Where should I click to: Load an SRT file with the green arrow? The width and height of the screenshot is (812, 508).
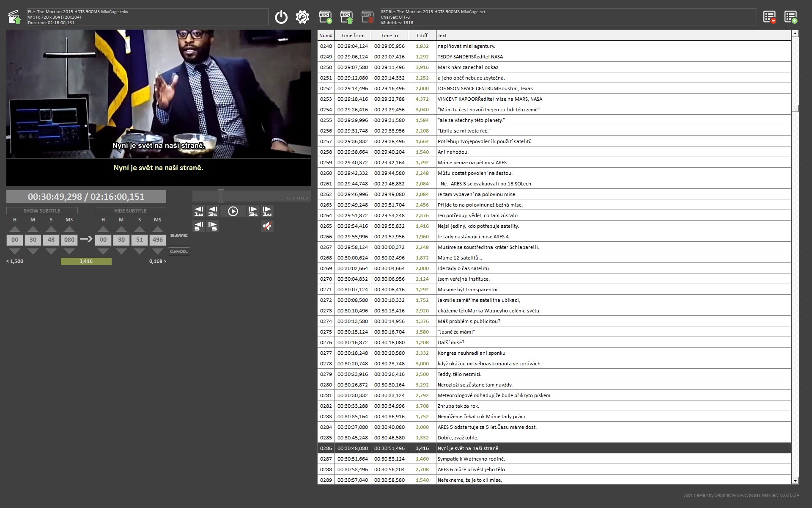pos(346,17)
